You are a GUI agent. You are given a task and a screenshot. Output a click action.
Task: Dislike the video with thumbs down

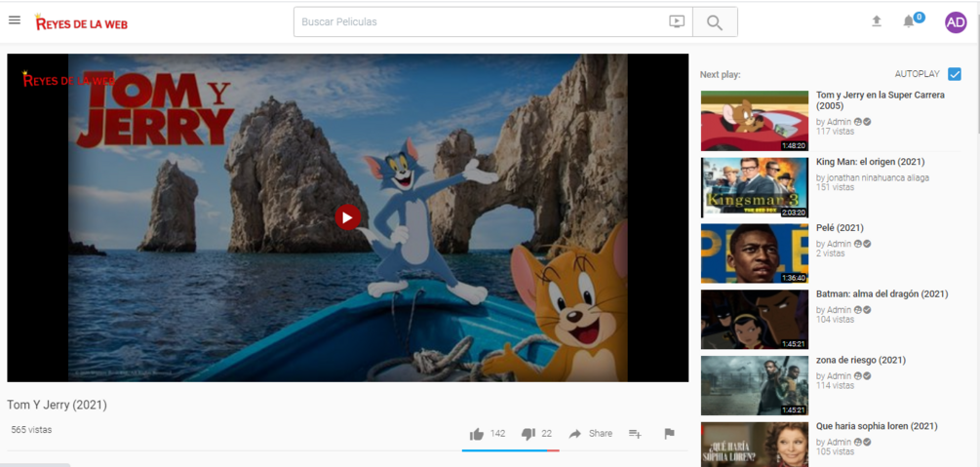pos(529,434)
